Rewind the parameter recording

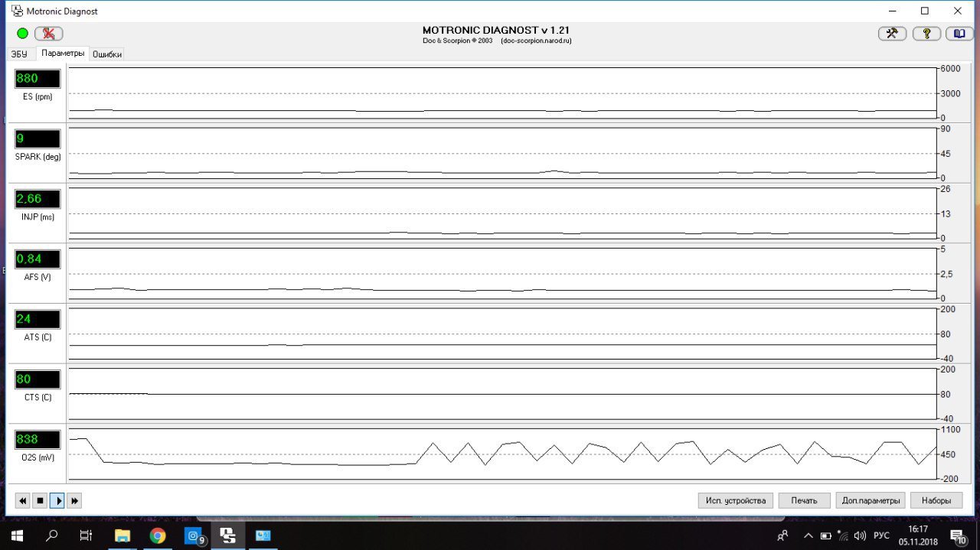[x=23, y=500]
